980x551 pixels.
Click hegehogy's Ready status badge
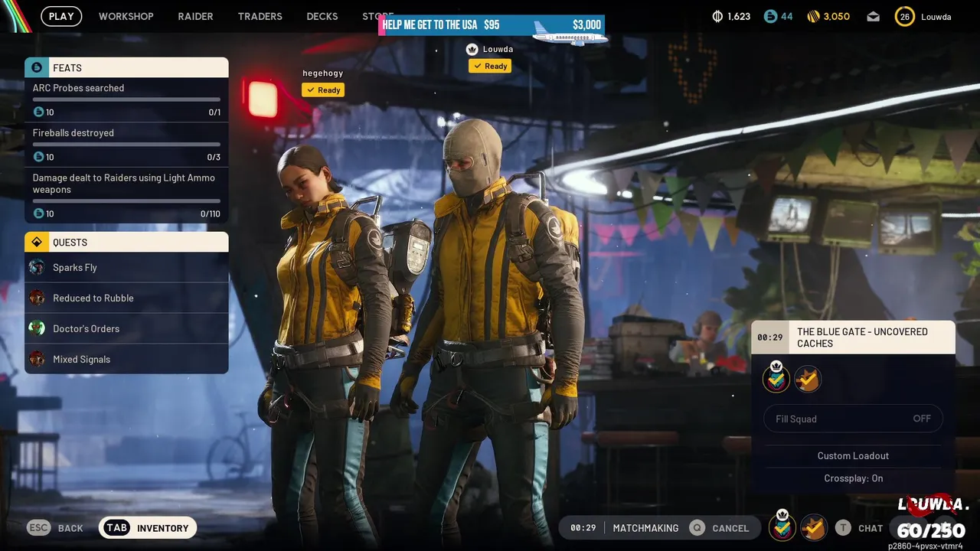pyautogui.click(x=322, y=90)
